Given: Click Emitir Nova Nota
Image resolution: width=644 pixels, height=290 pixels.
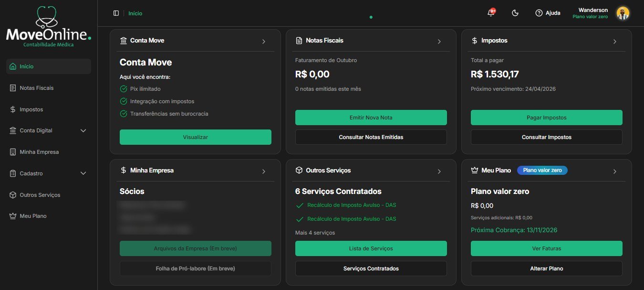Looking at the screenshot, I should pyautogui.click(x=371, y=118).
